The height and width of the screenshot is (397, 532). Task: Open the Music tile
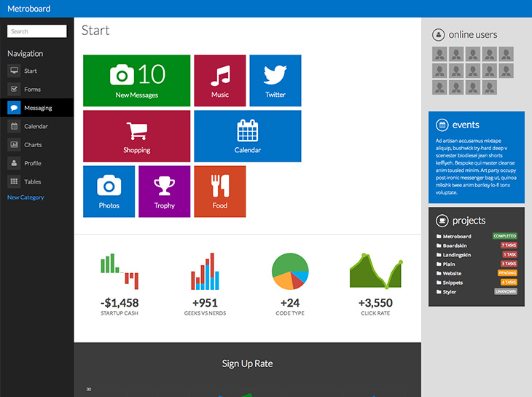click(x=220, y=81)
